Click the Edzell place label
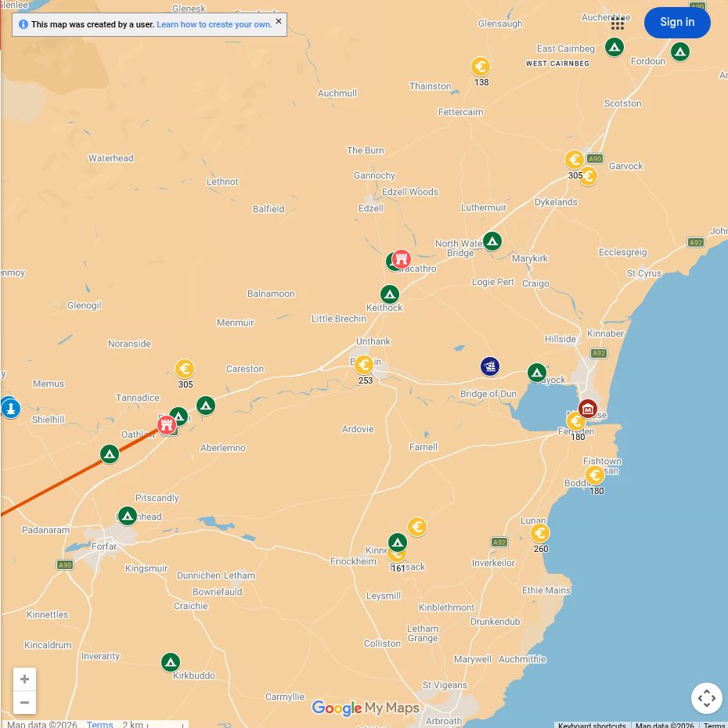The width and height of the screenshot is (728, 728). [371, 208]
